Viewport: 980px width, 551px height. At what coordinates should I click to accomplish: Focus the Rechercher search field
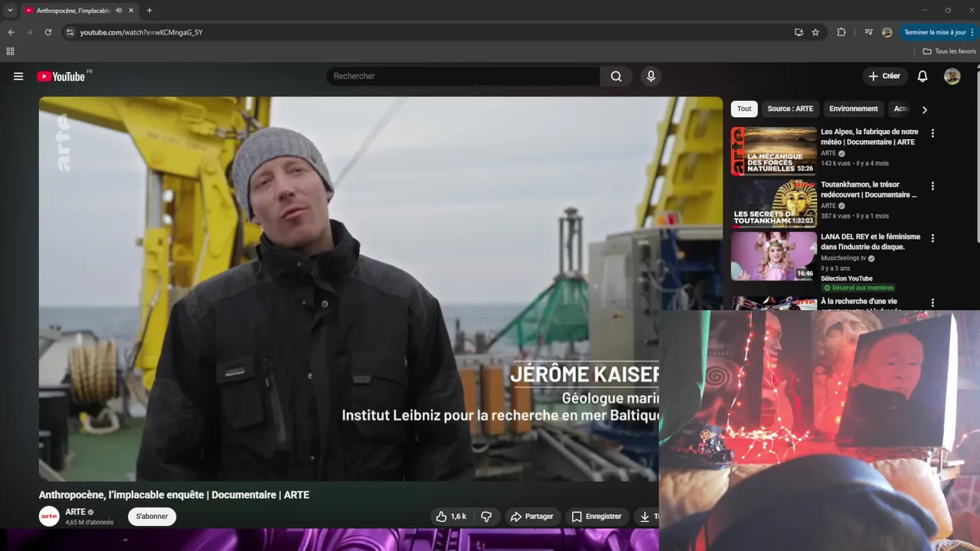point(463,77)
